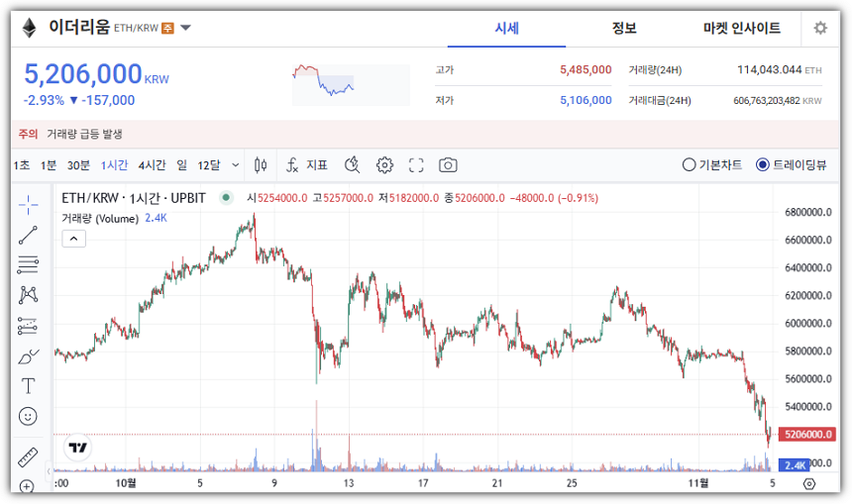Select the text annotation tool
Screen dimensions: 852x504
click(x=28, y=386)
